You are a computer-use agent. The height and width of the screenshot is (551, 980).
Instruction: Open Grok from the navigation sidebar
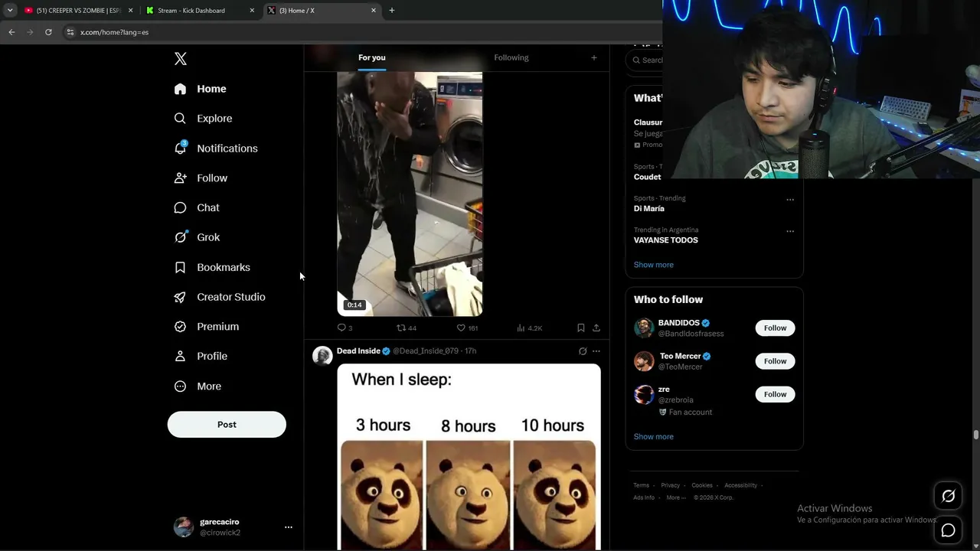197,237
